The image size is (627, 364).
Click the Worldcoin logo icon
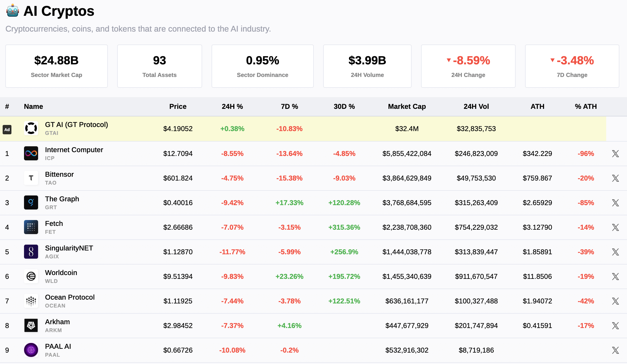[x=31, y=276]
